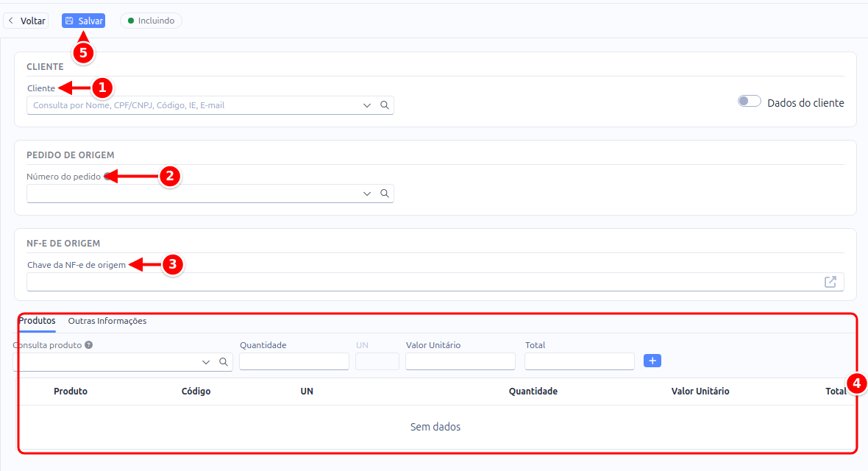Click the CLIENTE section heading
Viewport: 868px width, 471px height.
click(45, 66)
